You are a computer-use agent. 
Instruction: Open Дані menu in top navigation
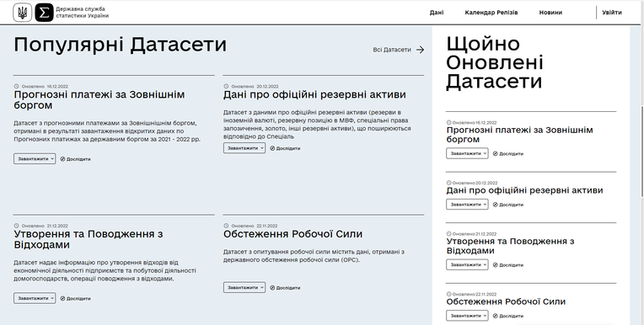[x=437, y=13]
